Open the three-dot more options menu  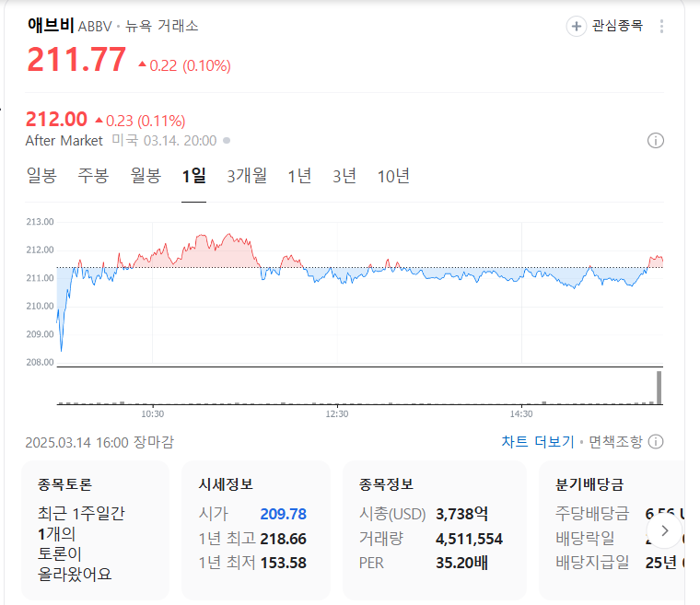[x=661, y=27]
